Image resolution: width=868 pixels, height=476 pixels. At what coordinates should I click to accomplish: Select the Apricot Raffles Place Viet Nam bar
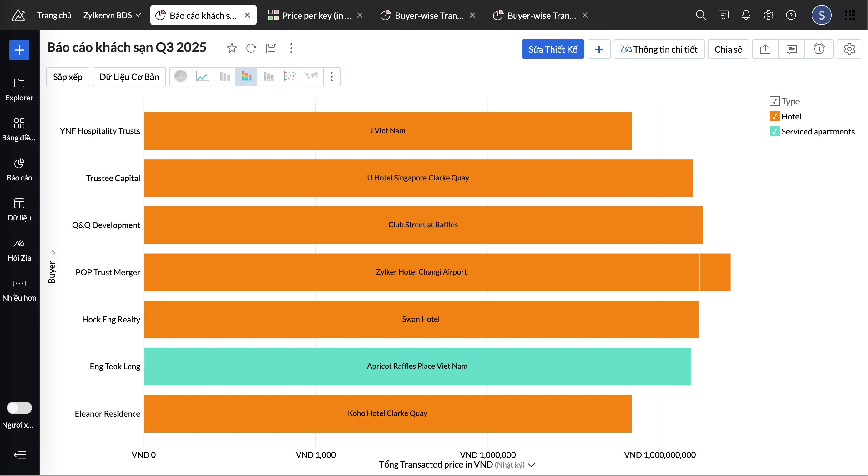tap(417, 366)
